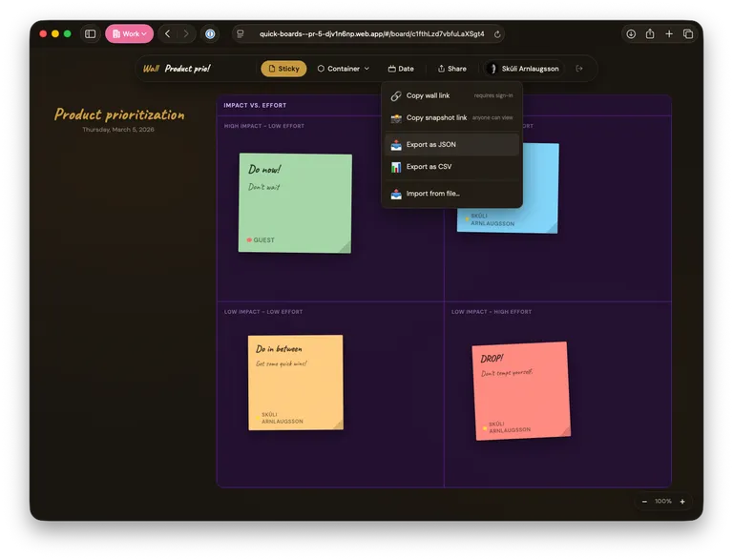
Task: Open the Work profile dropdown
Action: point(129,33)
